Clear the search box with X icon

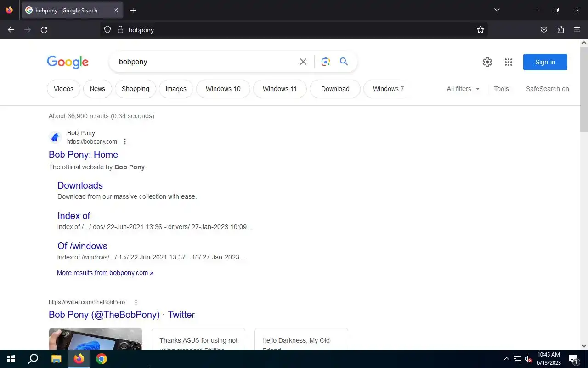[x=303, y=62]
